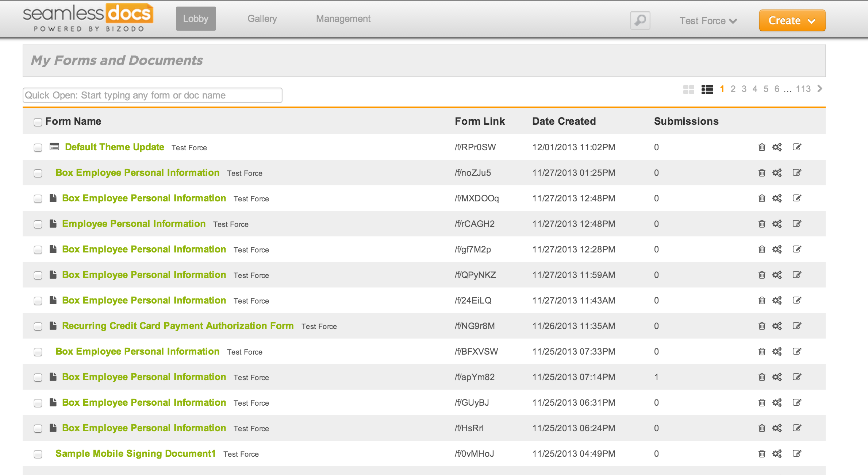Open the Gallery tab
The width and height of the screenshot is (868, 475).
[262, 19]
